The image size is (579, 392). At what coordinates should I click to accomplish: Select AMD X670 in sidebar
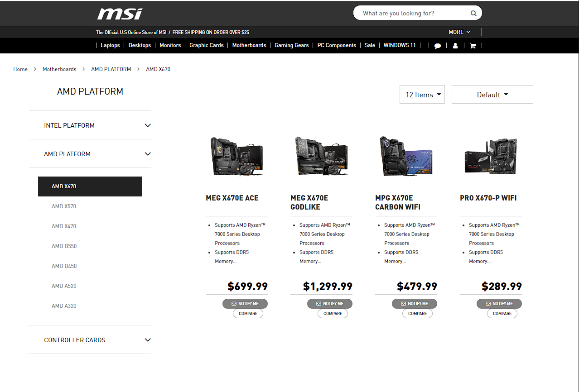coord(90,186)
